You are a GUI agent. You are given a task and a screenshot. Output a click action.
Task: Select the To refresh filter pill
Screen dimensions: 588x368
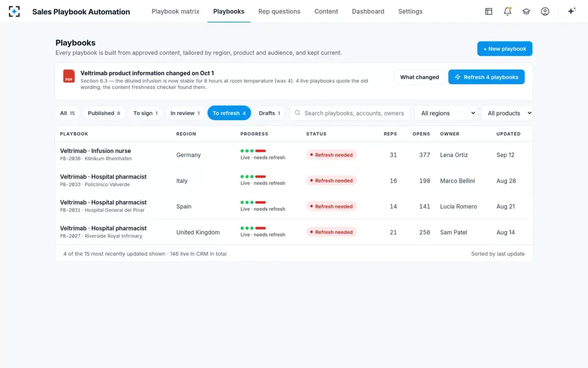click(229, 113)
